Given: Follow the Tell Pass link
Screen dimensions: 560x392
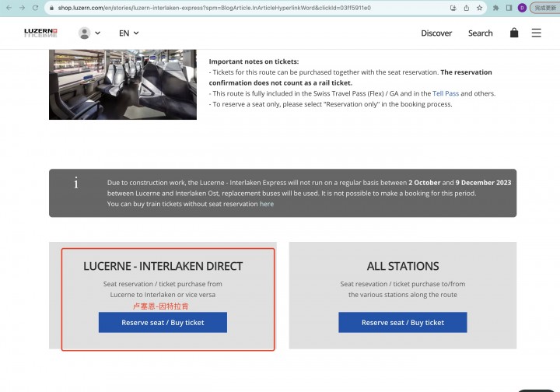Looking at the screenshot, I should (x=446, y=93).
